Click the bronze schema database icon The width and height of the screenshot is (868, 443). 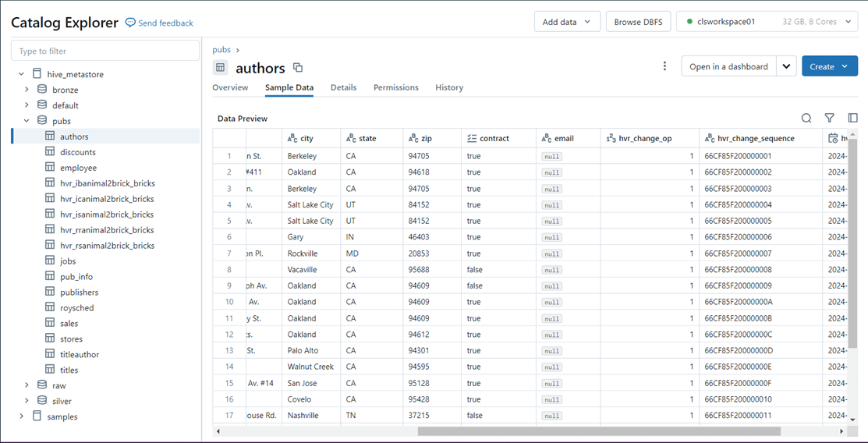(x=42, y=89)
